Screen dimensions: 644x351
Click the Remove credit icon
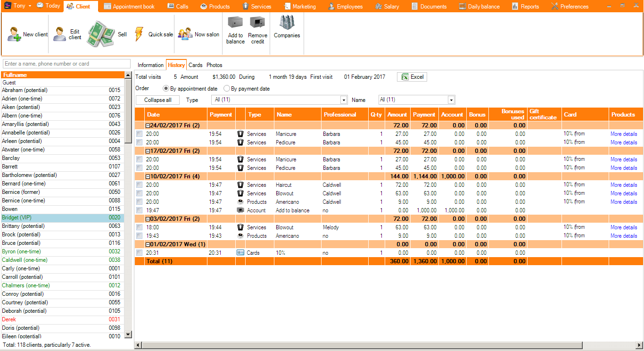[x=257, y=23]
